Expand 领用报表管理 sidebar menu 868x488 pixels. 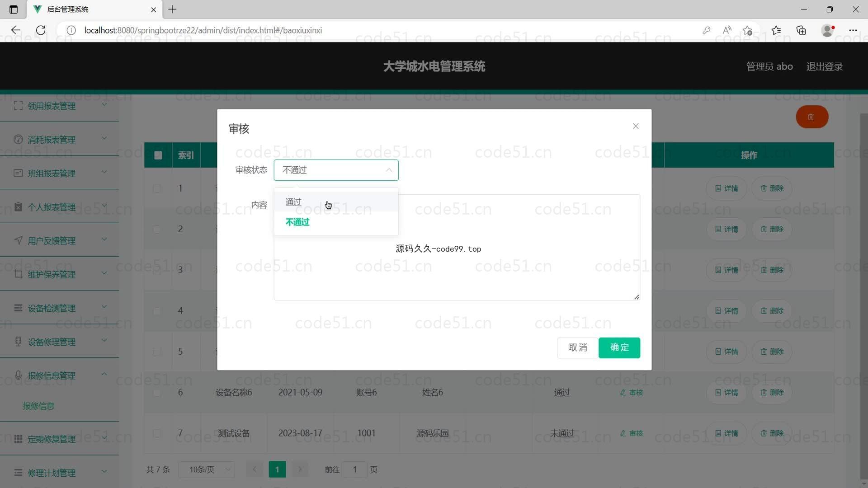point(60,106)
